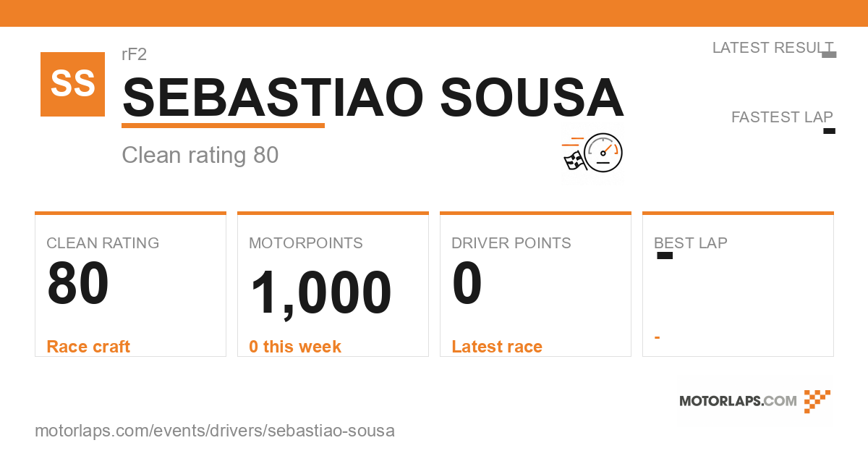Click the Latest Result label

coord(773,48)
